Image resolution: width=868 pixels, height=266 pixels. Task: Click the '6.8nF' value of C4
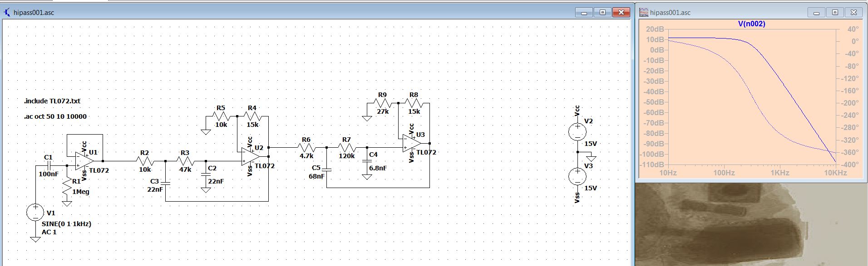pyautogui.click(x=378, y=168)
